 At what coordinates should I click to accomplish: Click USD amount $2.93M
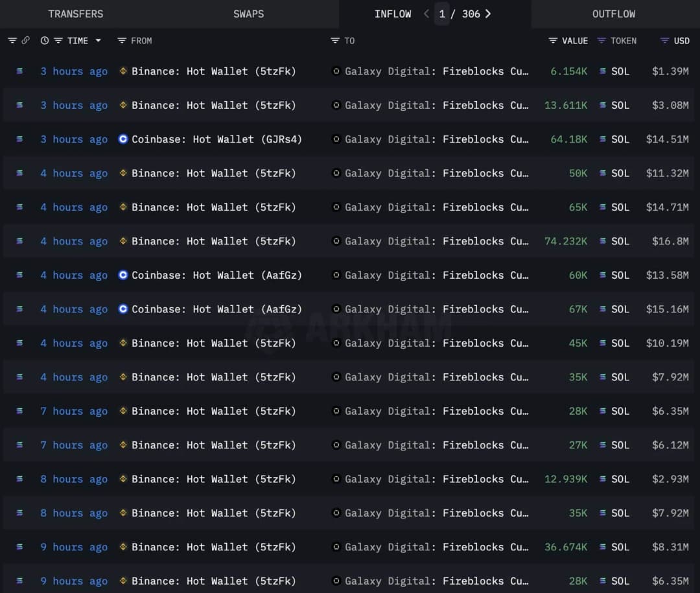coord(670,479)
